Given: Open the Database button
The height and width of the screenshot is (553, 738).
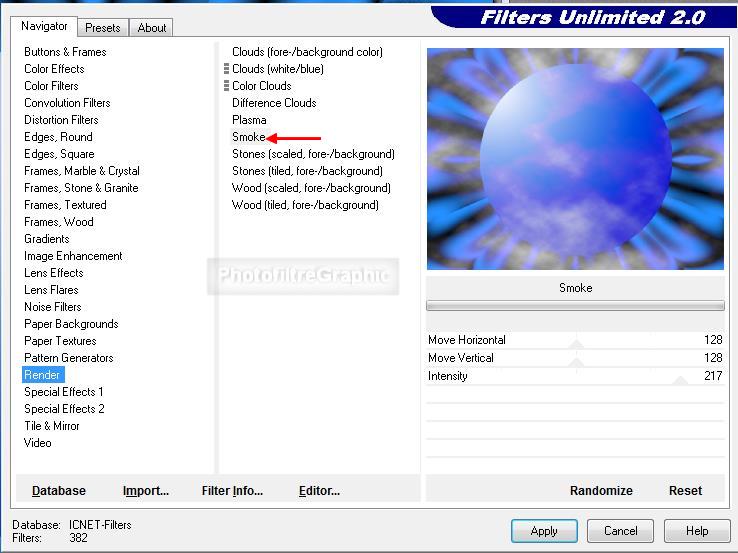Looking at the screenshot, I should pyautogui.click(x=59, y=491).
